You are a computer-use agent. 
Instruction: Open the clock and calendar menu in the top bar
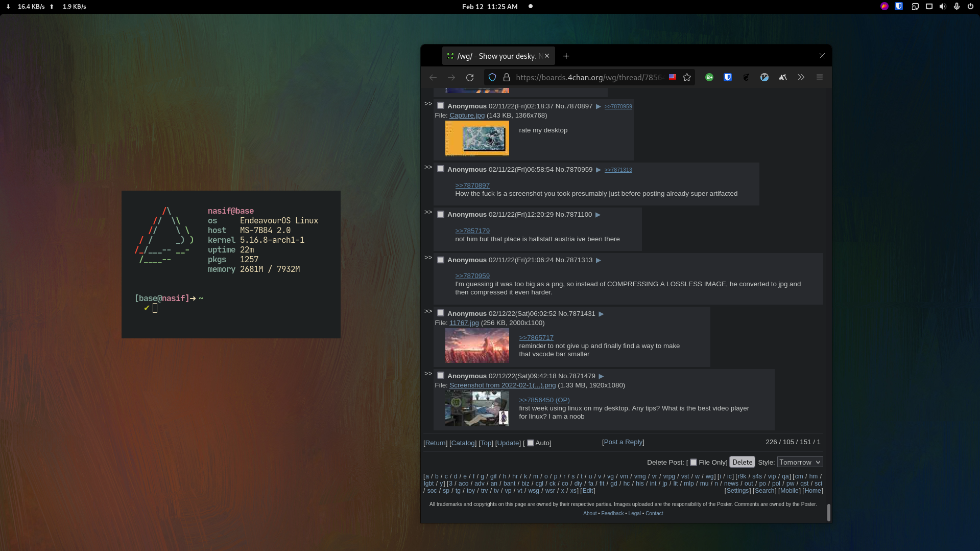(489, 7)
